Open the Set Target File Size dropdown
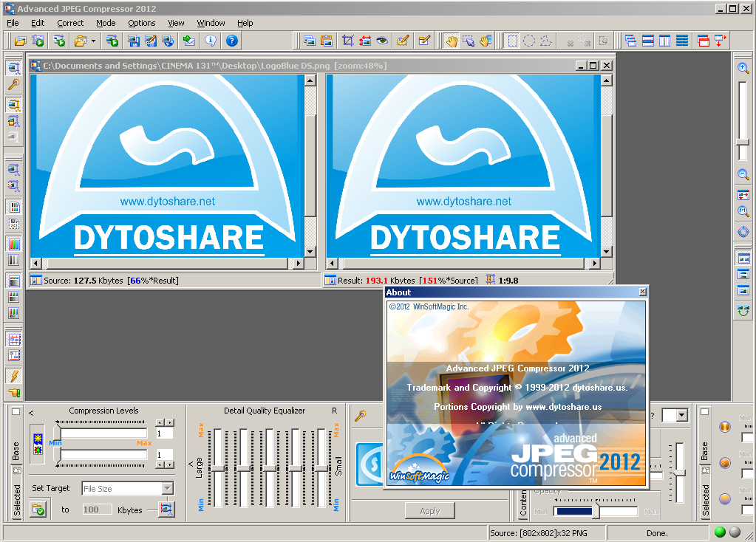 point(167,489)
